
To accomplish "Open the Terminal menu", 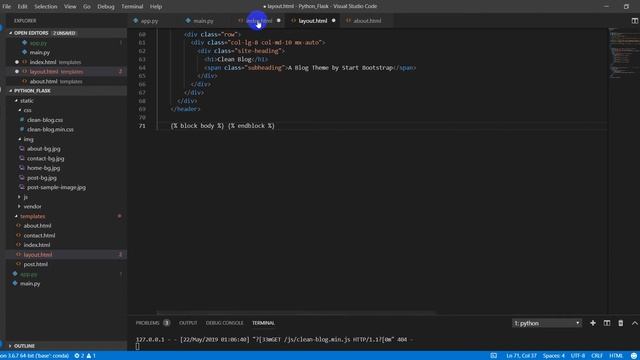I will click(x=132, y=7).
